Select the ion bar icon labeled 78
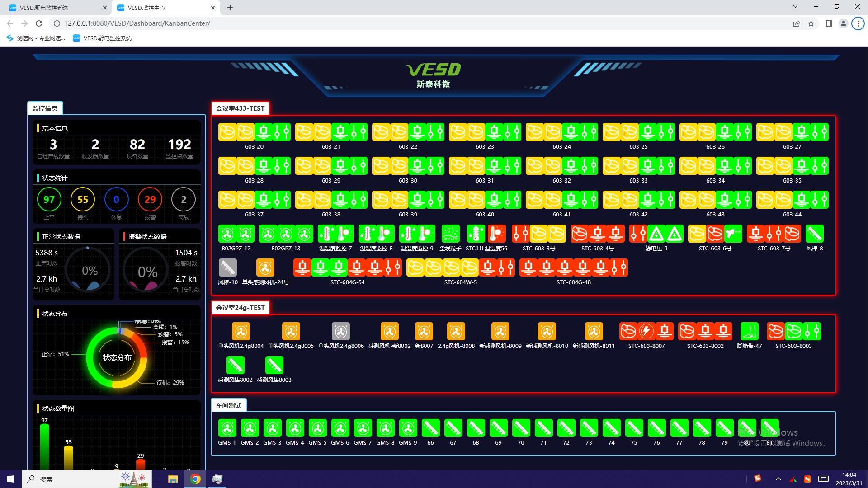 point(702,428)
